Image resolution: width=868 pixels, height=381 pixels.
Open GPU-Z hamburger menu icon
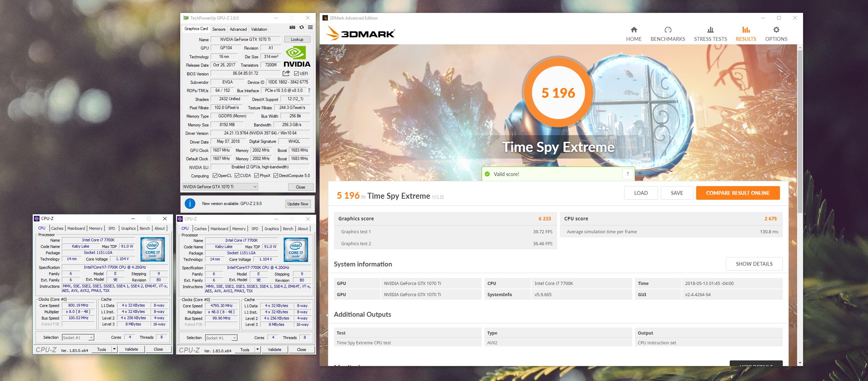point(310,28)
